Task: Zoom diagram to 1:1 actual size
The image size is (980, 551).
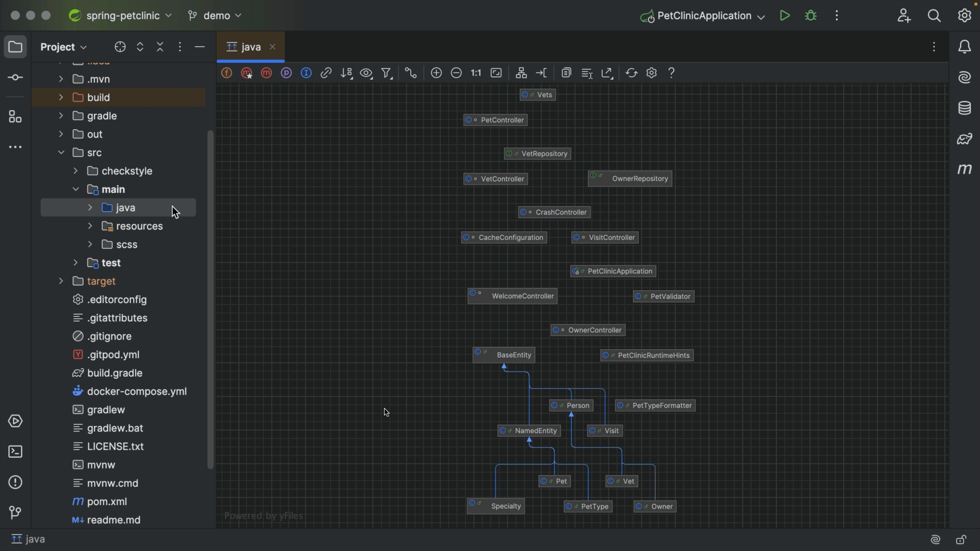Action: 475,73
